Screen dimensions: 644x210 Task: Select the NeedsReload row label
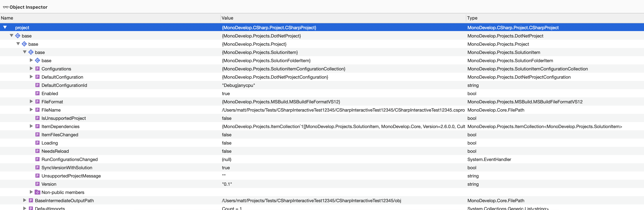(x=55, y=151)
